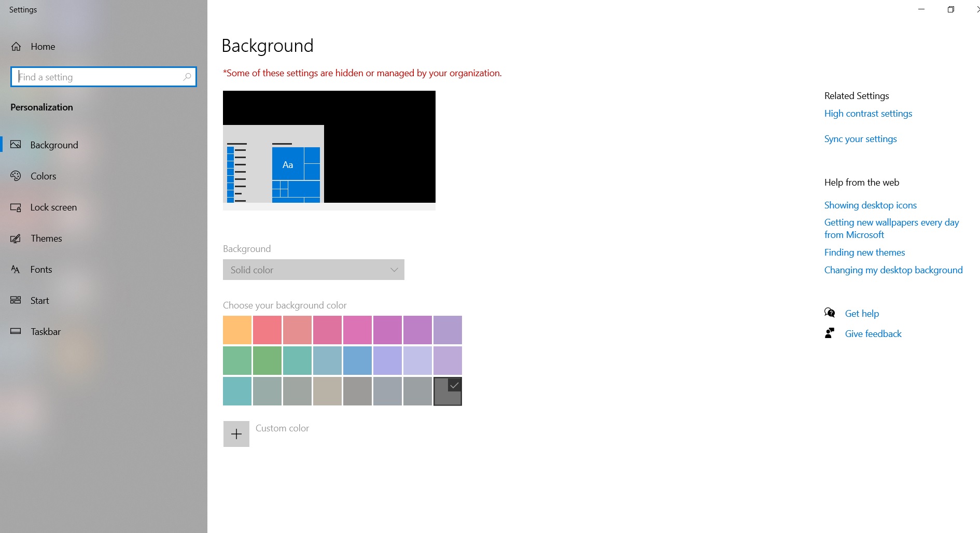The height and width of the screenshot is (533, 980).
Task: Open Showing desktop icons help link
Action: [x=870, y=205]
